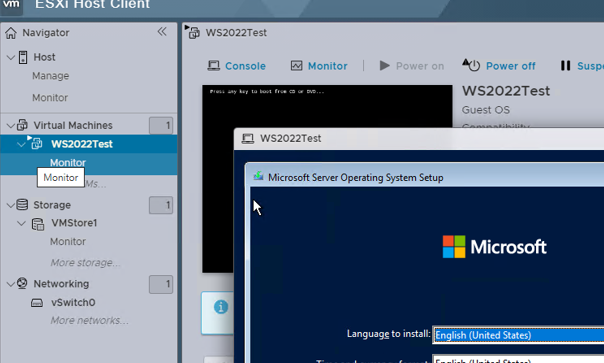Click the VMStore1 datastore icon

tap(38, 224)
